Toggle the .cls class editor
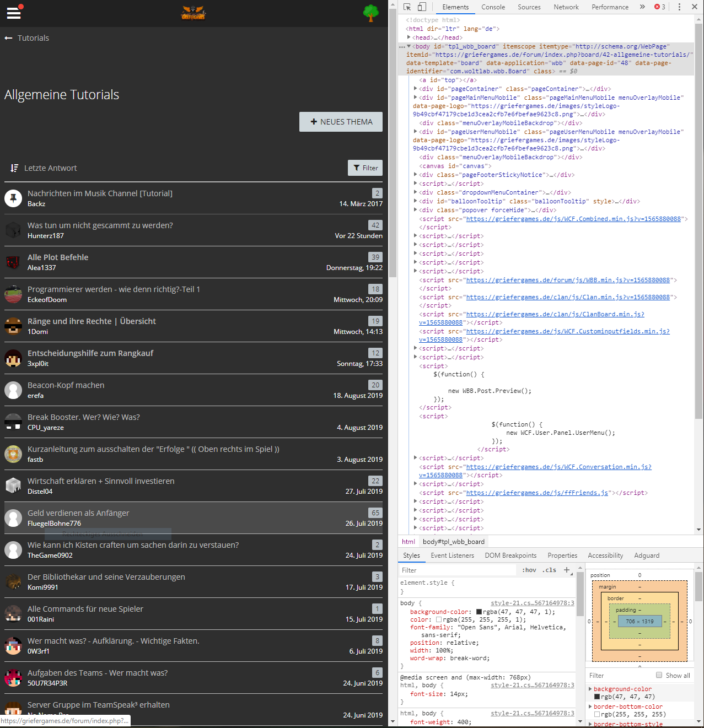This screenshot has width=704, height=728. click(x=550, y=570)
